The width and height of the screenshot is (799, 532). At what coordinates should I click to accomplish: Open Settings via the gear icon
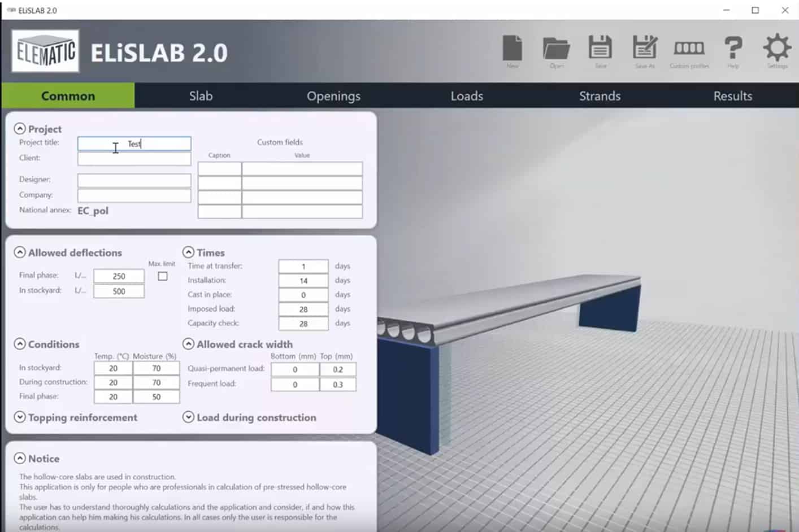click(x=777, y=47)
